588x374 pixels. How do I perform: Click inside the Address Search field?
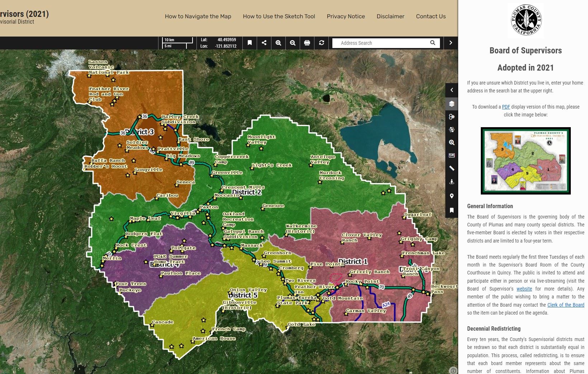point(380,43)
